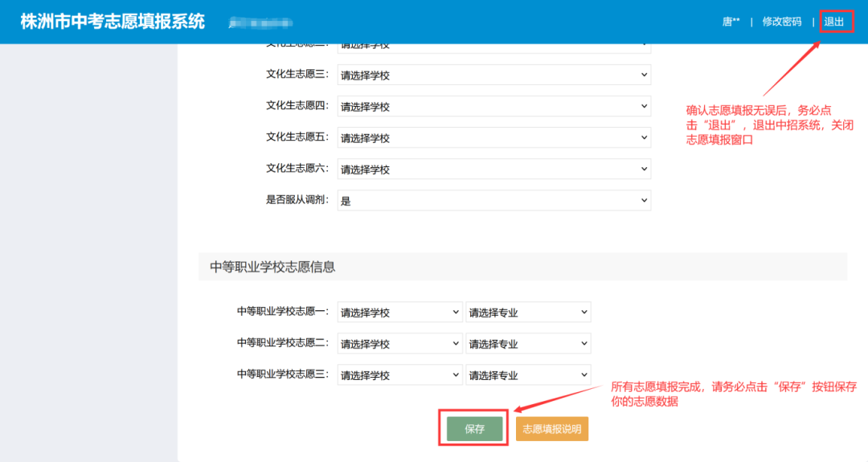Click the 保存 button

[474, 429]
